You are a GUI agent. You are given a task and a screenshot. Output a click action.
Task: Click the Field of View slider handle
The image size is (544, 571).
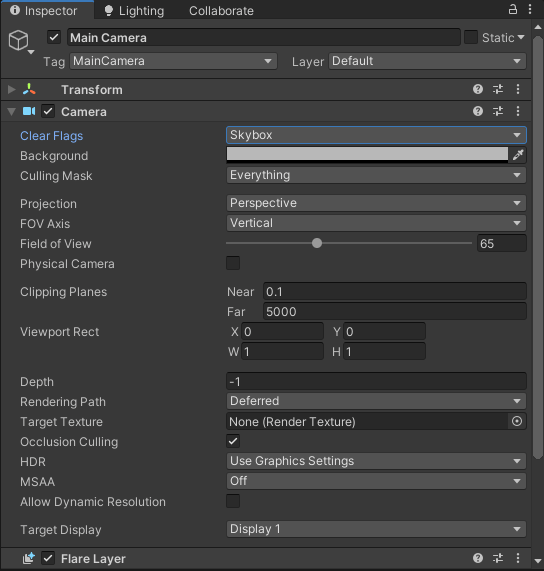click(317, 243)
